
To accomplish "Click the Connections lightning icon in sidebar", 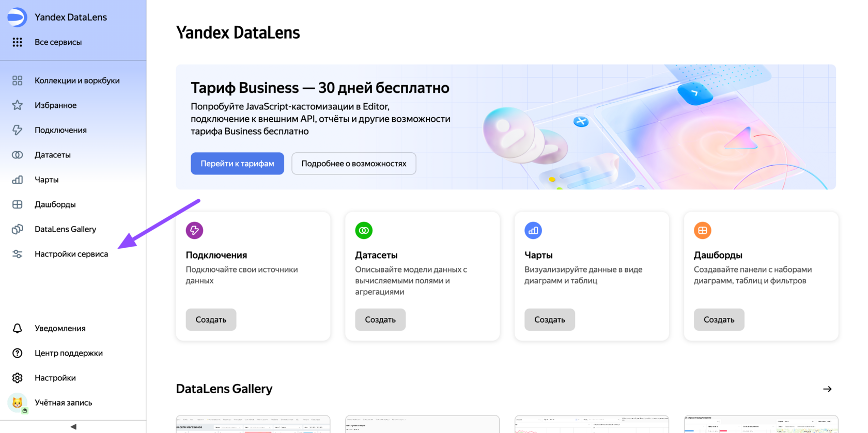I will pos(17,130).
